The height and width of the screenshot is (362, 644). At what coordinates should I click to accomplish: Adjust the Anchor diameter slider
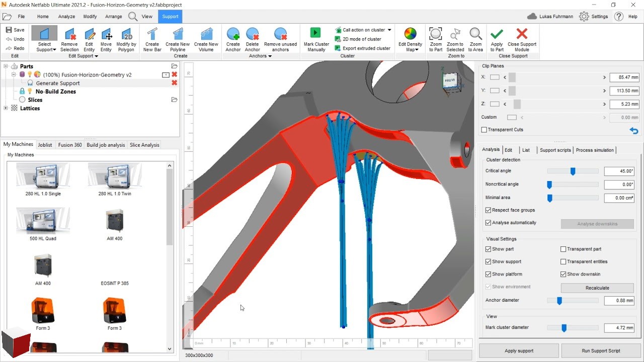tap(559, 301)
